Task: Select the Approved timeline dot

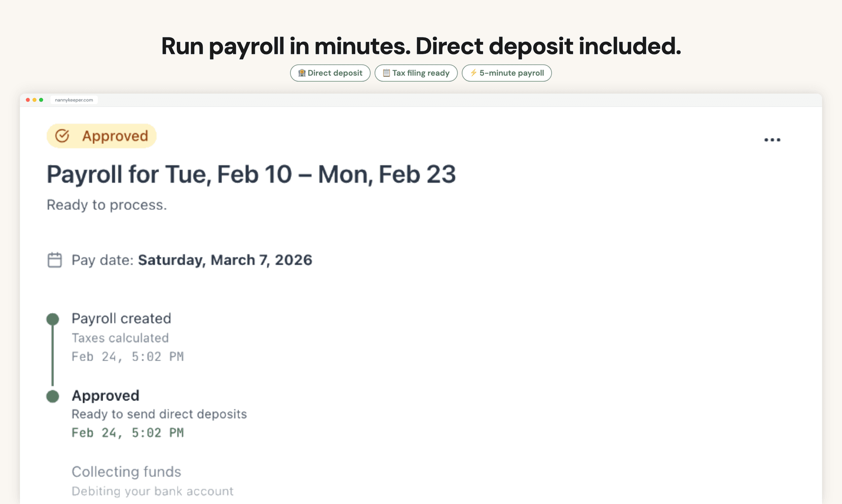Action: pos(53,396)
